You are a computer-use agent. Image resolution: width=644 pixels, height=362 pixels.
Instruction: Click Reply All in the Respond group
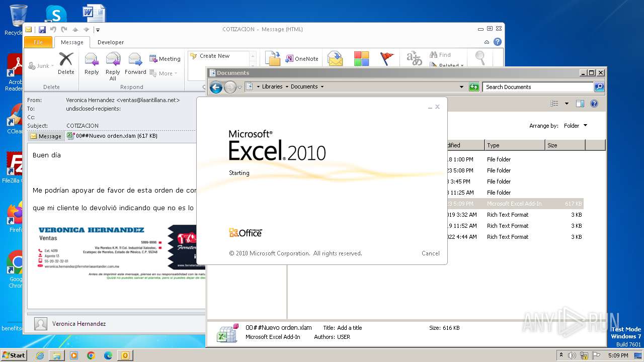[113, 66]
